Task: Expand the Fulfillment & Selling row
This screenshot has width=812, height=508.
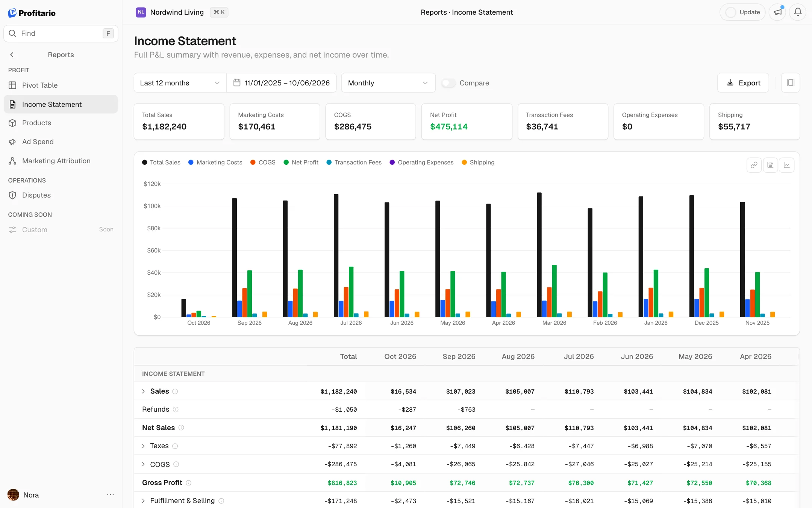Action: click(x=143, y=501)
